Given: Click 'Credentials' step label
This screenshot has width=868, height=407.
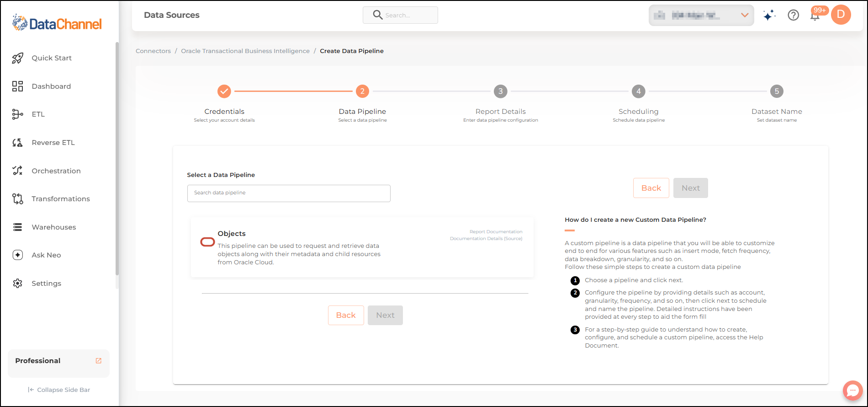Looking at the screenshot, I should (x=224, y=112).
